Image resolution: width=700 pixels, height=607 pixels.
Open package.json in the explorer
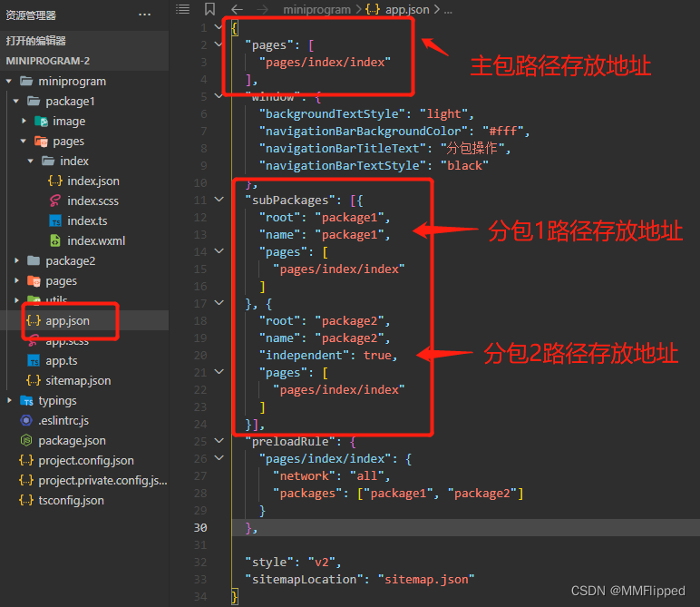click(72, 440)
